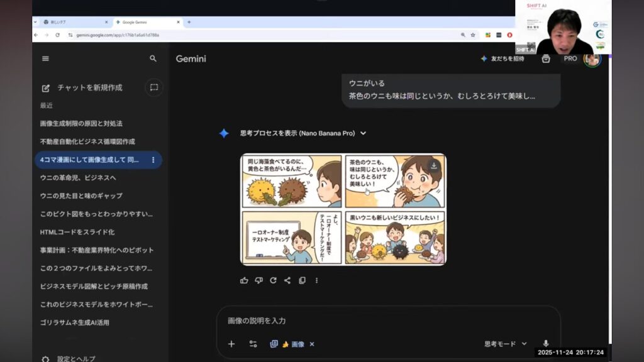The width and height of the screenshot is (644, 362).
Task: Click チャットを新規作成 to start new chat
Action: click(89, 88)
